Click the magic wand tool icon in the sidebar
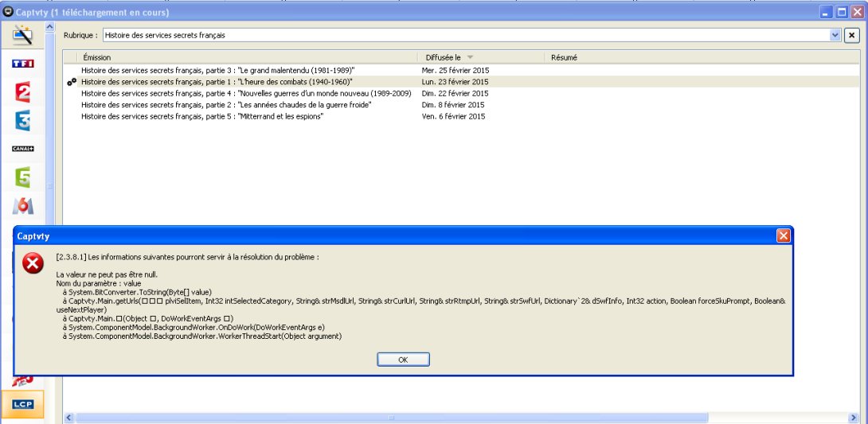This screenshot has width=868, height=424. click(22, 34)
